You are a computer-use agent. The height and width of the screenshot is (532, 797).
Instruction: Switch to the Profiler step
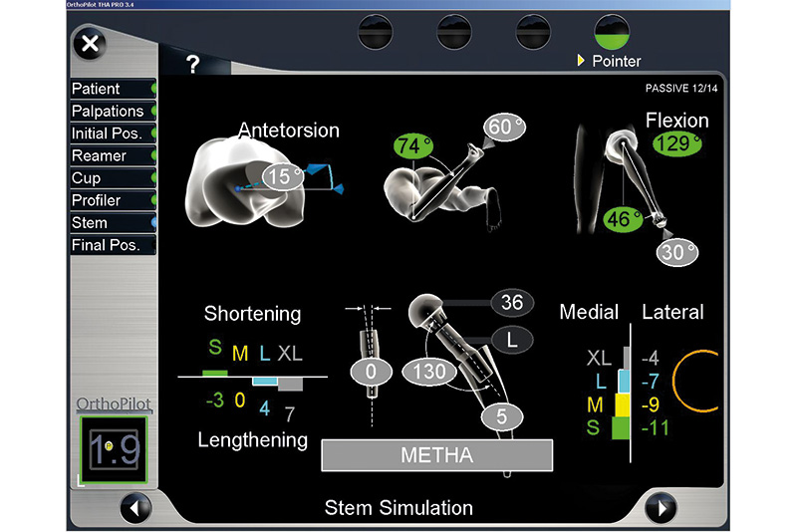click(113, 200)
